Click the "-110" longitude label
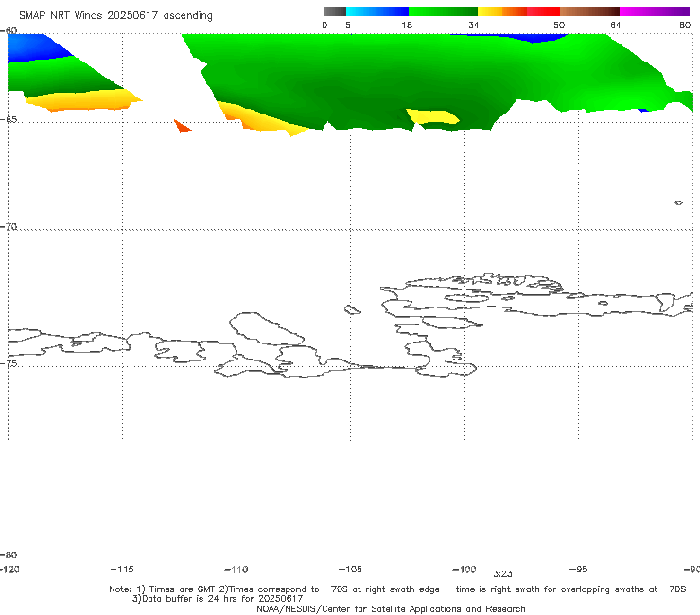700x615 pixels. [236, 570]
